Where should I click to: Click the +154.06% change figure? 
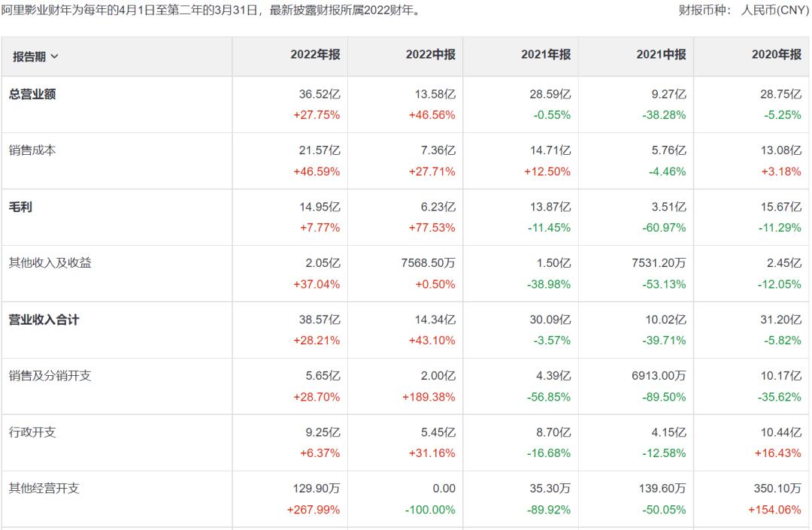coord(774,510)
